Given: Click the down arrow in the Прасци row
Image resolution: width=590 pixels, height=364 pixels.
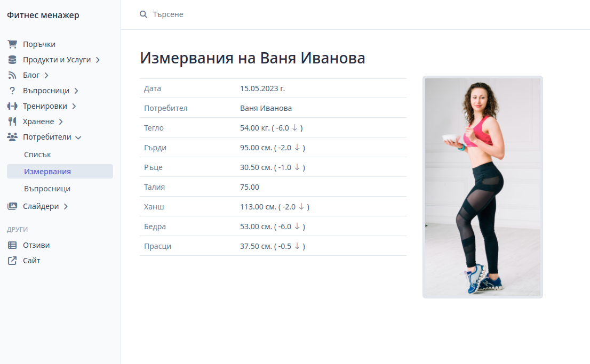Looking at the screenshot, I should pyautogui.click(x=297, y=246).
